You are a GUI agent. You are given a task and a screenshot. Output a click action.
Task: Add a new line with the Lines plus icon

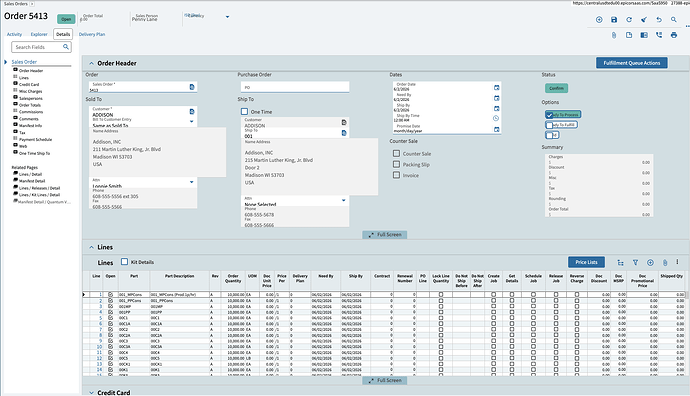click(650, 263)
